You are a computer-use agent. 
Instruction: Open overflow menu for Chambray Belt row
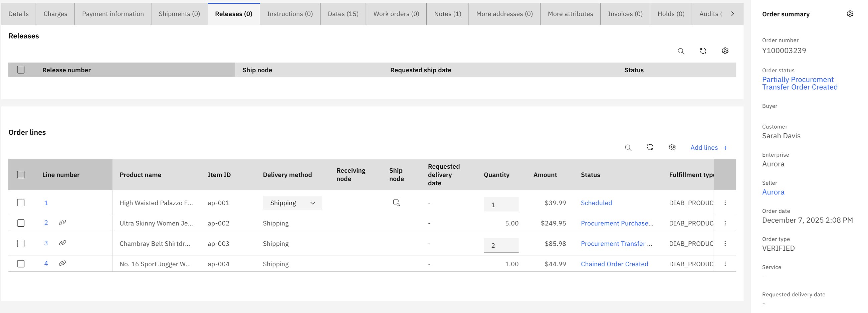[x=725, y=243]
